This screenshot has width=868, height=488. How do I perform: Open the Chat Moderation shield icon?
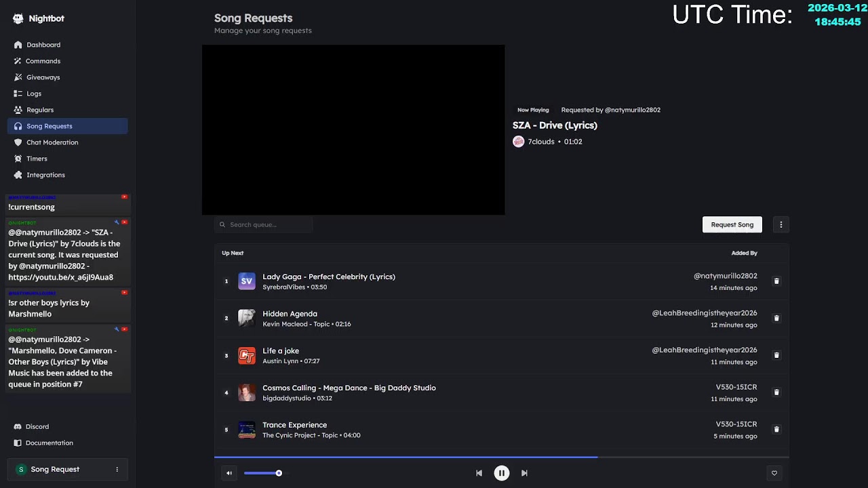pyautogui.click(x=18, y=142)
